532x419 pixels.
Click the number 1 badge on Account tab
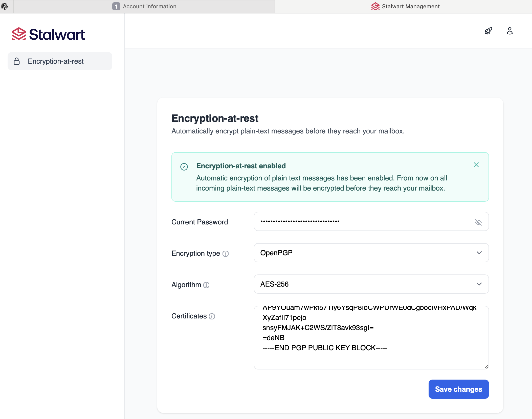[116, 6]
